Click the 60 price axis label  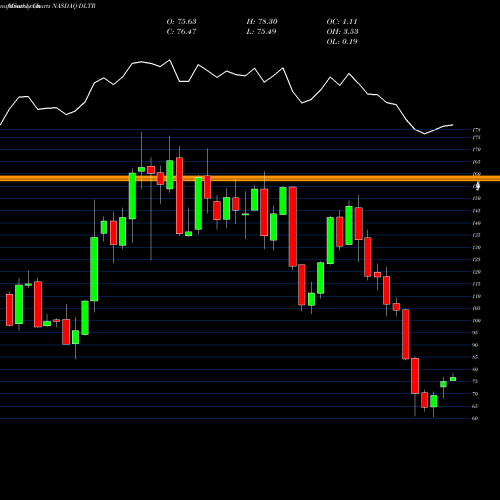(475, 418)
